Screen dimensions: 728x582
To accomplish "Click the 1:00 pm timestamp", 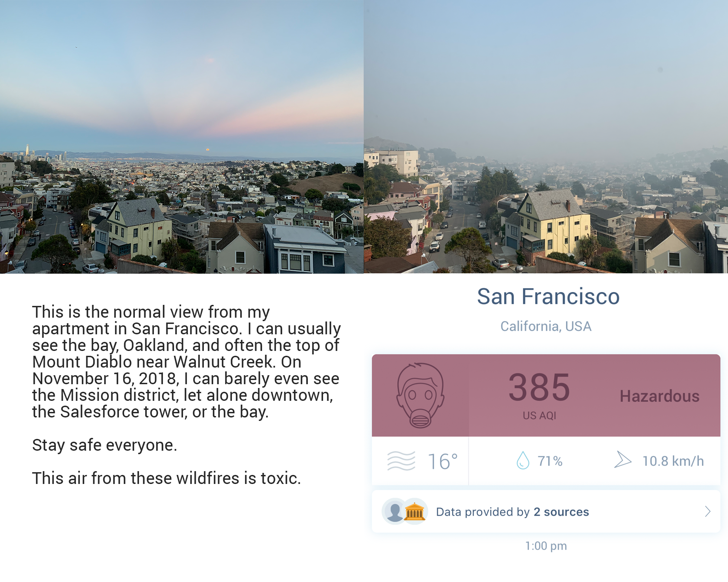I will [546, 546].
